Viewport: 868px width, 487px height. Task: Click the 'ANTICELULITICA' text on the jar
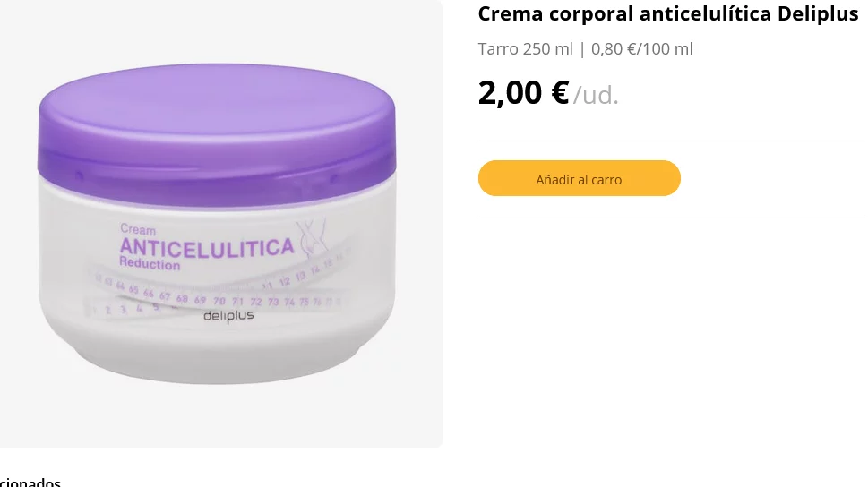click(x=207, y=247)
